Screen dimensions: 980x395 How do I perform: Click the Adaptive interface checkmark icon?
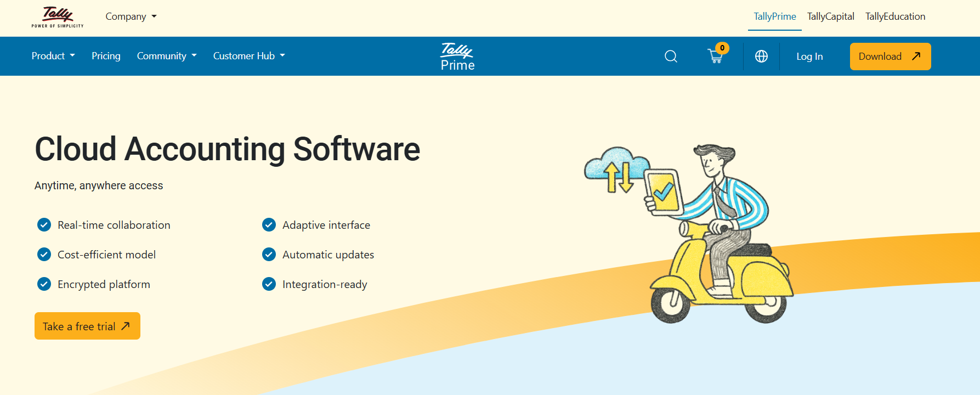(269, 225)
